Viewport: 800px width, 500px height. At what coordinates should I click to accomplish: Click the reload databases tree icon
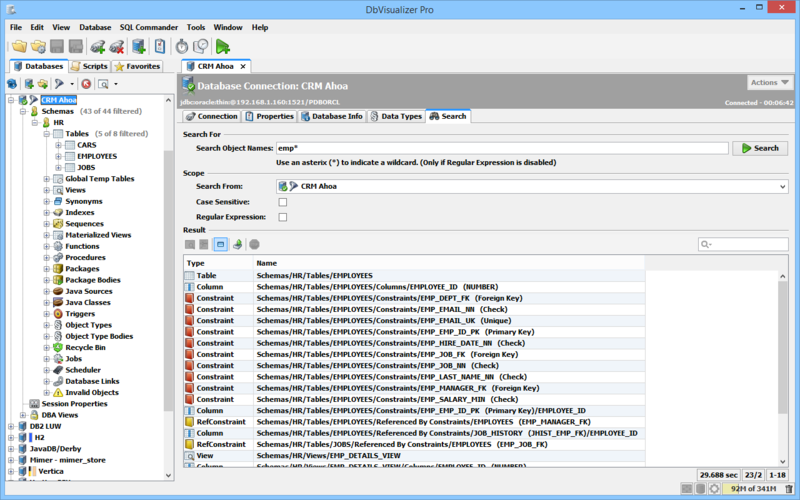pyautogui.click(x=12, y=84)
